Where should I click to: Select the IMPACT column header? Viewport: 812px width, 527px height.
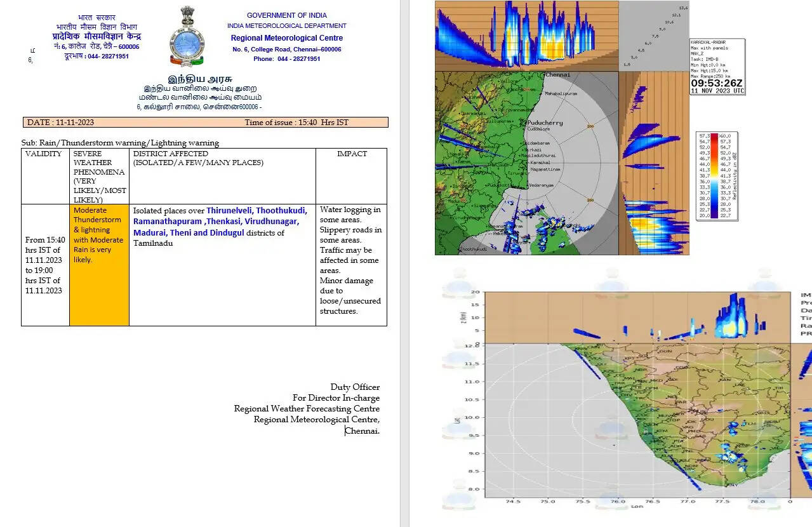(351, 154)
